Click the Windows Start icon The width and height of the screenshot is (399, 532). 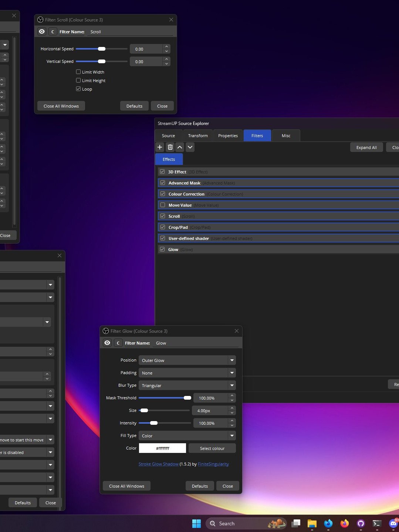click(196, 523)
